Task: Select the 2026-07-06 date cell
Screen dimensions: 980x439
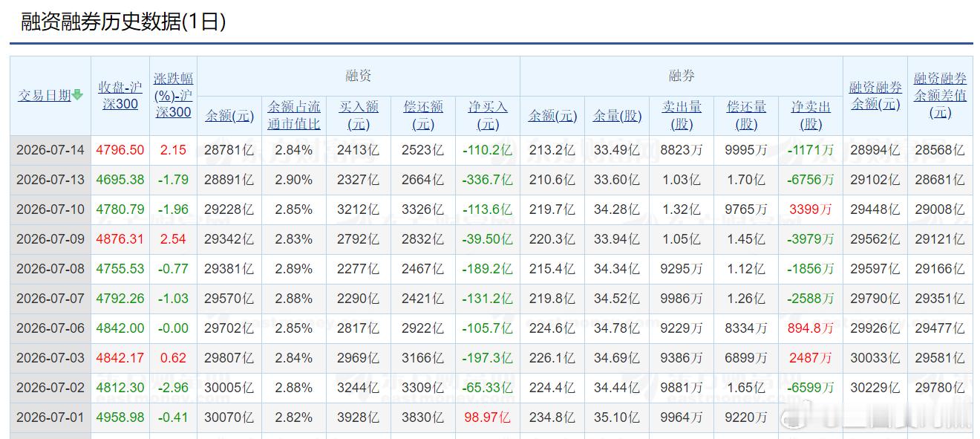Action: pyautogui.click(x=50, y=328)
